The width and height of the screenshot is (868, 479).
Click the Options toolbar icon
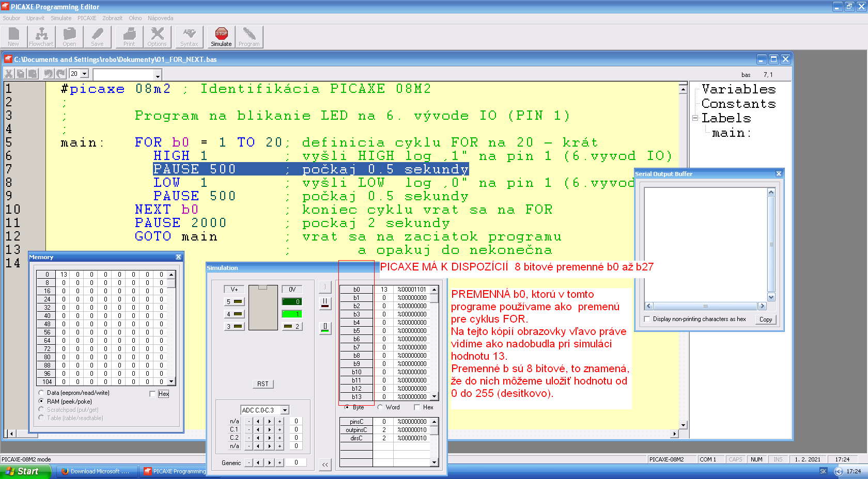pos(157,37)
